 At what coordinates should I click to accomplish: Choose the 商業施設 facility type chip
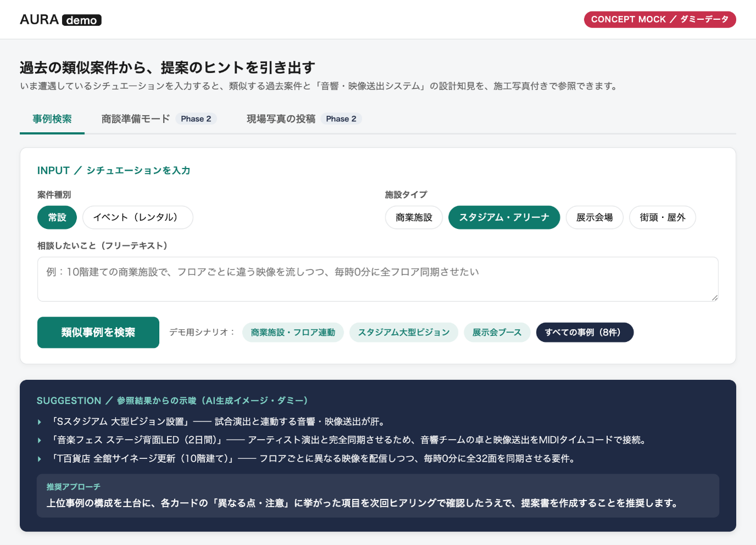414,217
